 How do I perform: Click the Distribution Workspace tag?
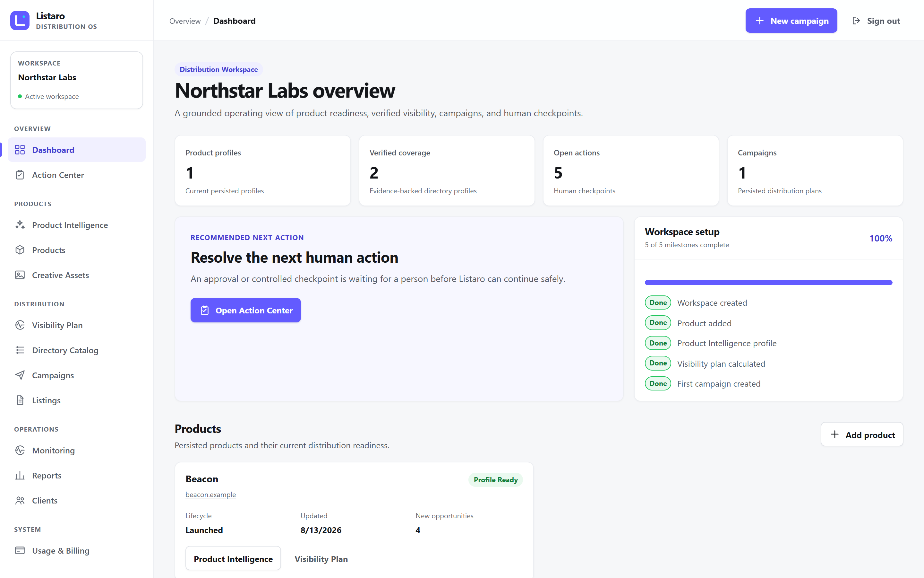(x=219, y=69)
